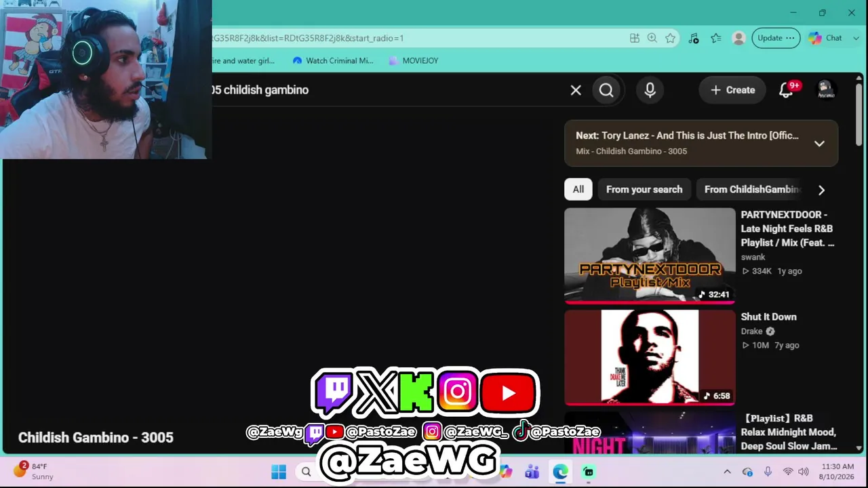This screenshot has width=868, height=488.
Task: Expand the chevron beside Copilot Chat
Action: click(856, 38)
